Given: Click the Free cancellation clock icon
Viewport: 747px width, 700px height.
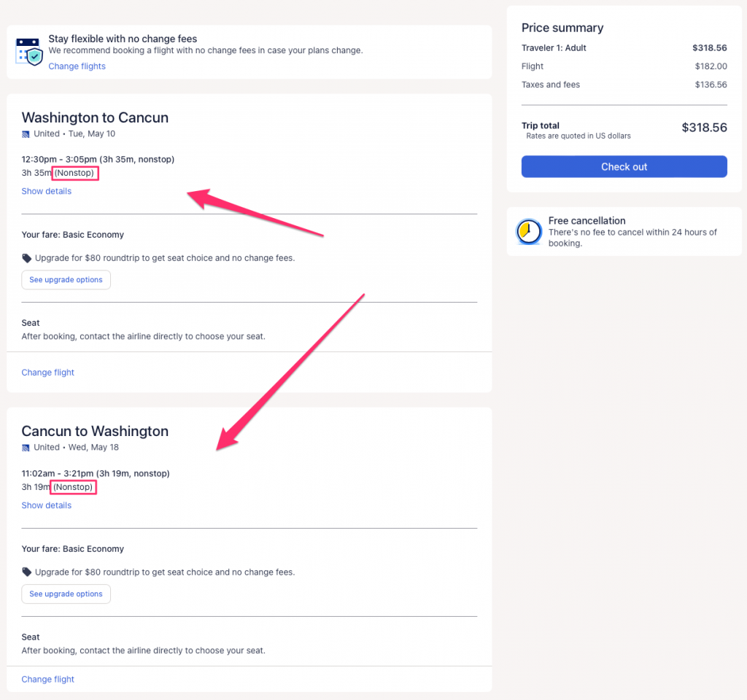Looking at the screenshot, I should click(529, 232).
